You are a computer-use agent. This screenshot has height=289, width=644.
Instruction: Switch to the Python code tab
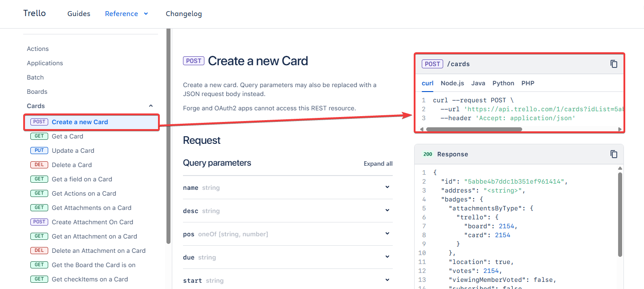pos(503,83)
